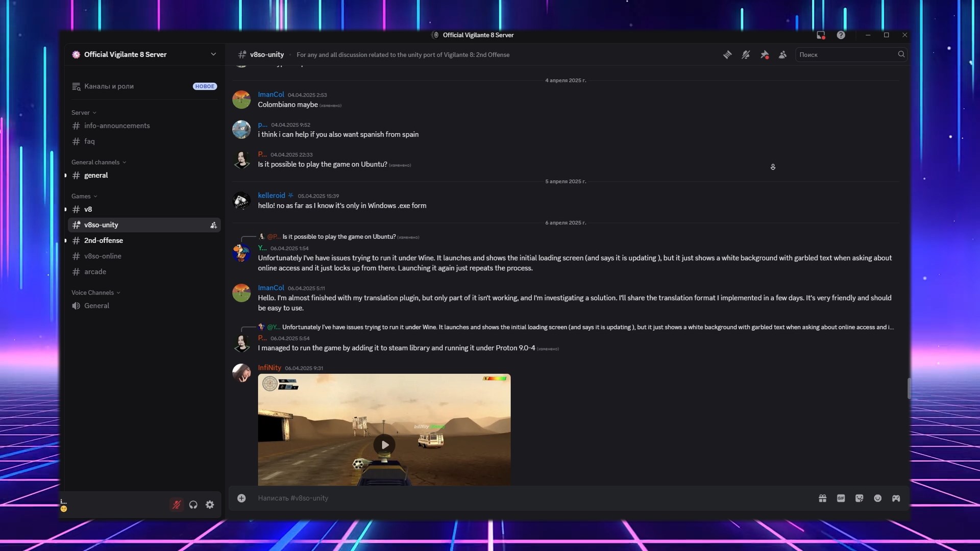Viewport: 980px width, 551px height.
Task: Open the apps game controller icon
Action: point(896,498)
